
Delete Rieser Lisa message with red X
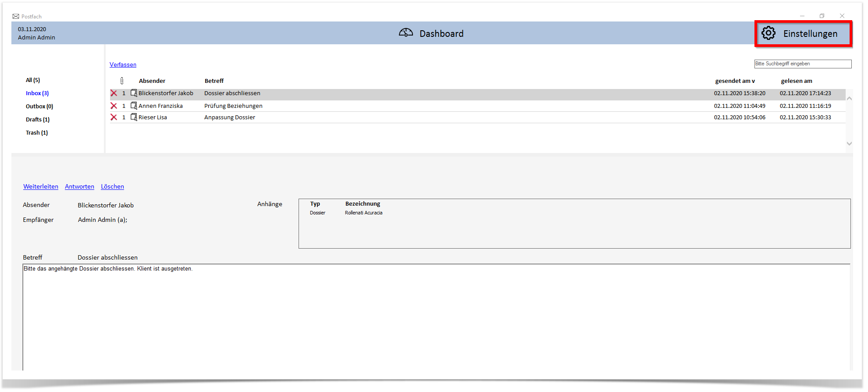[x=114, y=117]
